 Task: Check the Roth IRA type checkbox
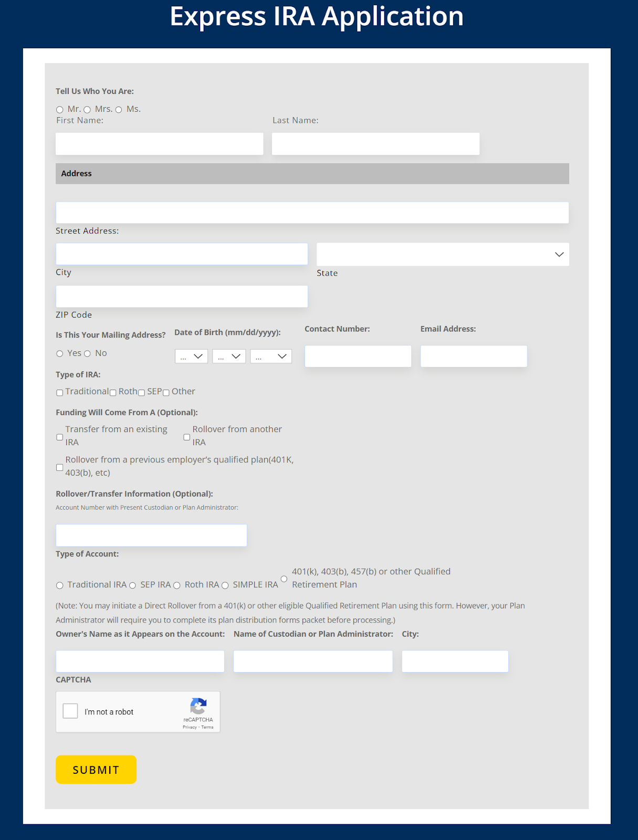[x=113, y=393]
